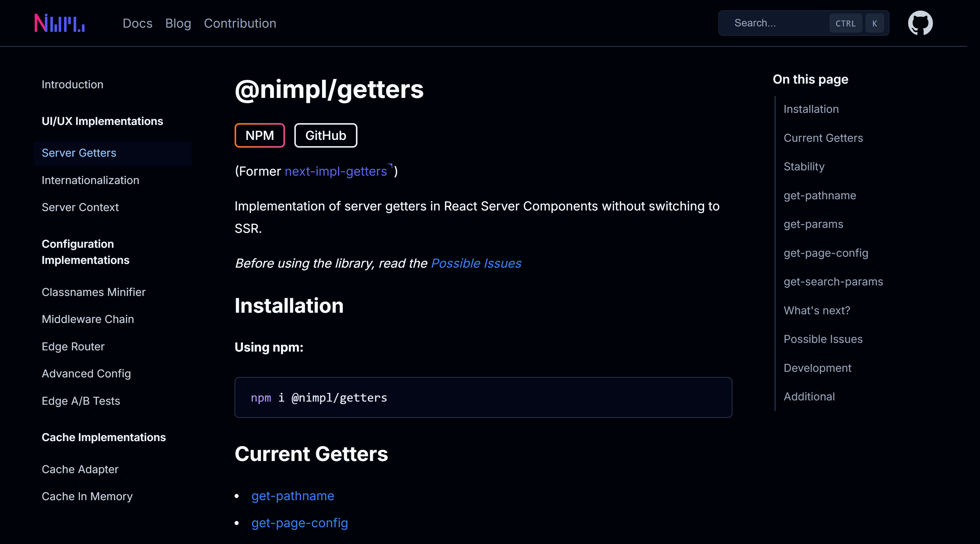Viewport: 980px width, 544px height.
Task: Open the next-impl-getters external link
Action: tap(336, 172)
